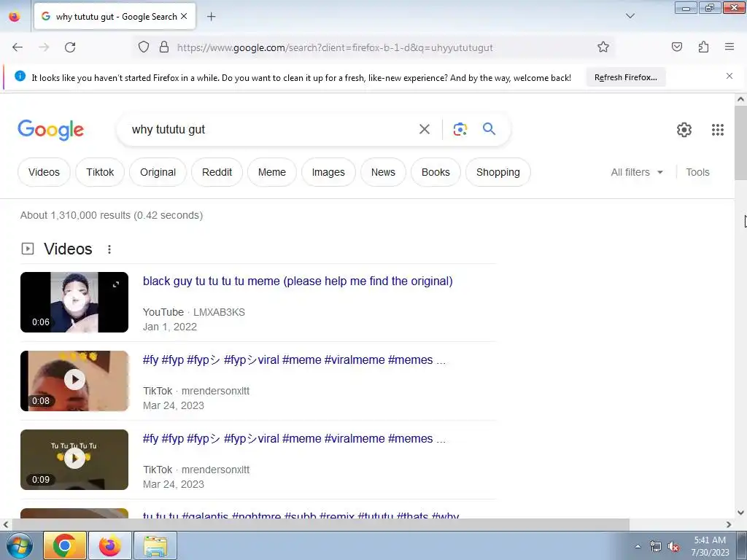
Task: Open the Mar 24 TikTok 0:08 video link
Action: point(294,360)
